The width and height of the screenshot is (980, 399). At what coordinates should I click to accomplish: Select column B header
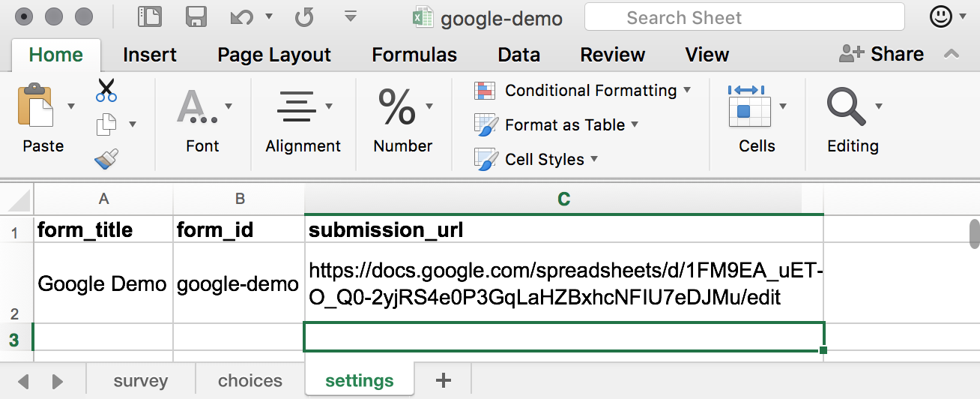click(240, 199)
